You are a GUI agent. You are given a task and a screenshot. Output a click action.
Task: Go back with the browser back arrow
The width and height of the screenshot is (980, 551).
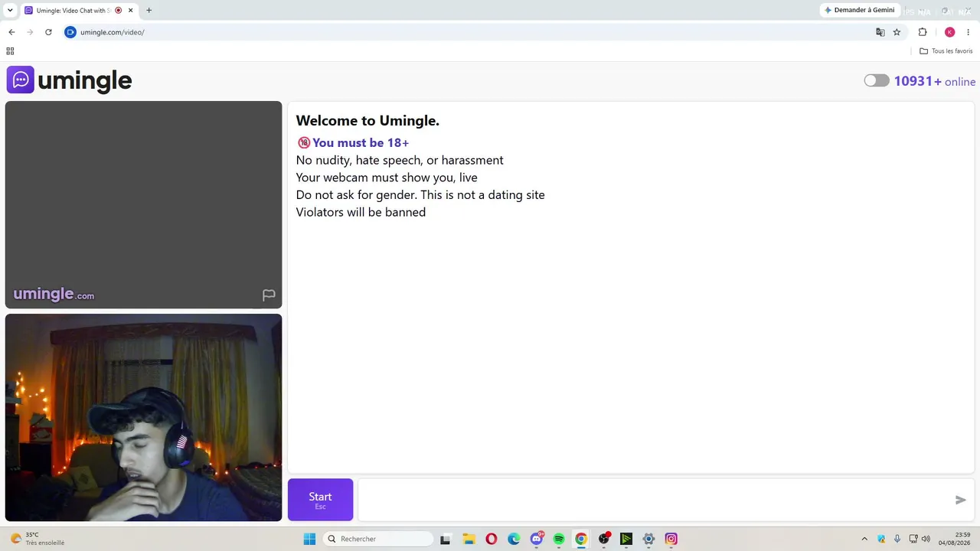point(11,32)
